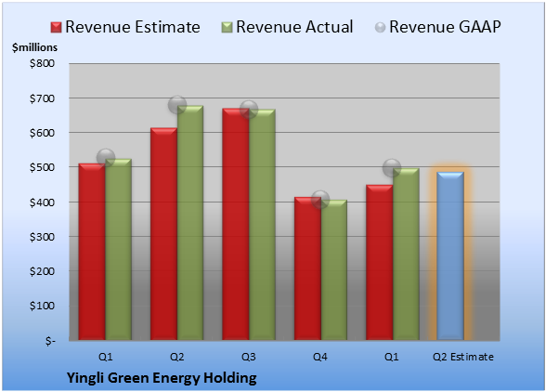
Task: Click the '$-' zero axis value
Action: point(50,341)
